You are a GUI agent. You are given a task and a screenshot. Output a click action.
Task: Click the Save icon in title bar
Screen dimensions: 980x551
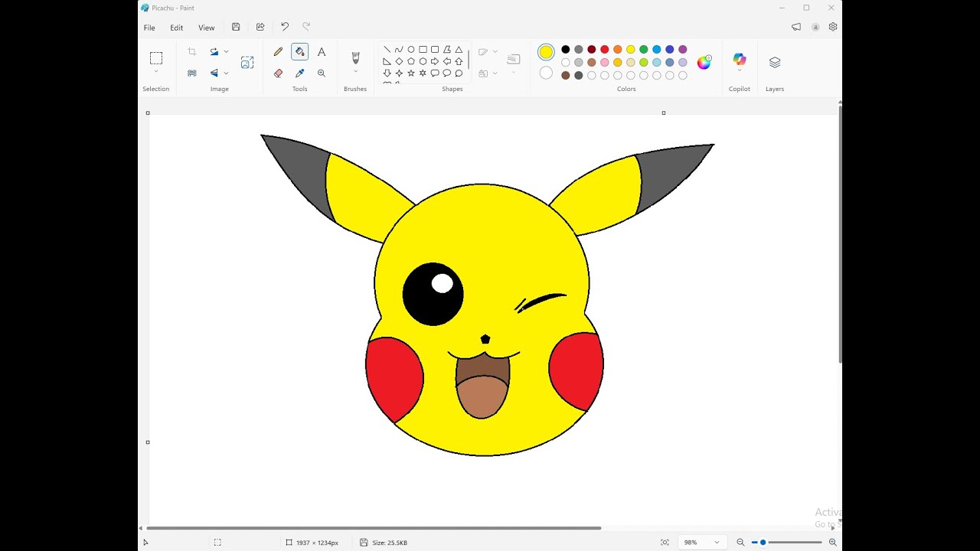tap(236, 27)
